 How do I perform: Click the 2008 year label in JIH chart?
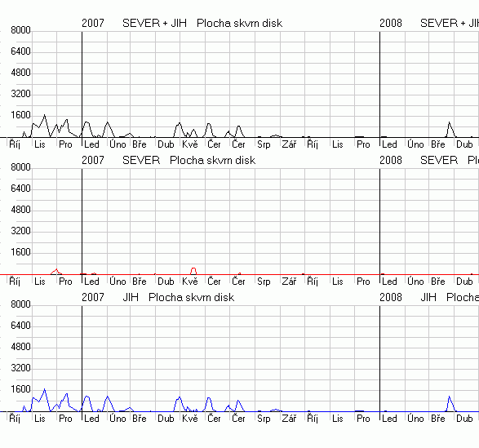(x=391, y=297)
